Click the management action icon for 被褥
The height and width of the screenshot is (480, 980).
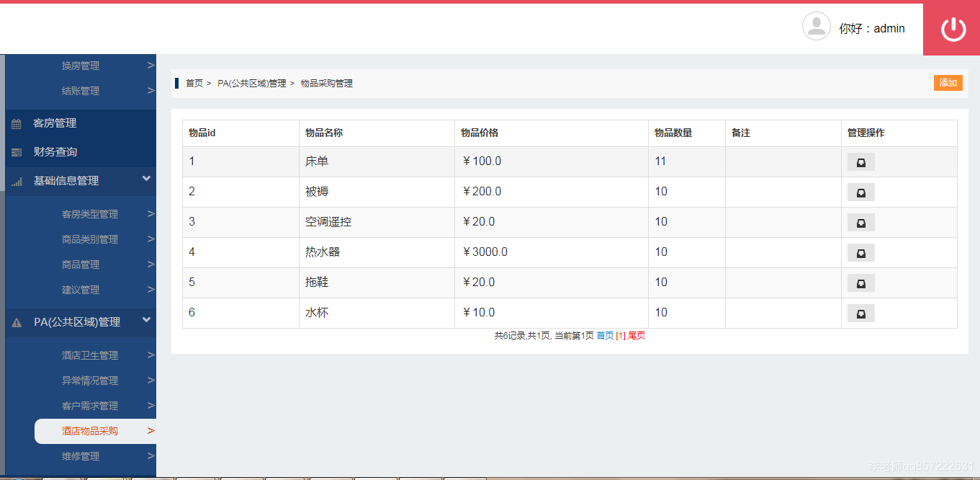pyautogui.click(x=860, y=192)
